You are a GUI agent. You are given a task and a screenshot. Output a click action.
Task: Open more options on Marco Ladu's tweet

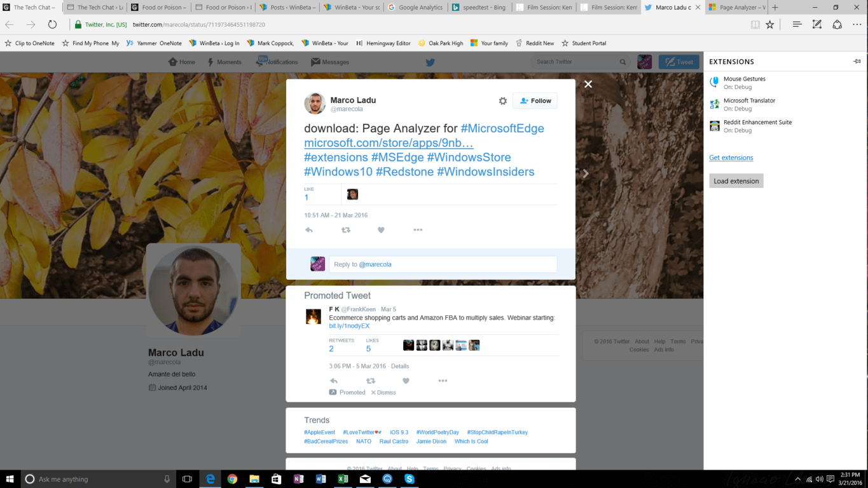click(x=418, y=230)
